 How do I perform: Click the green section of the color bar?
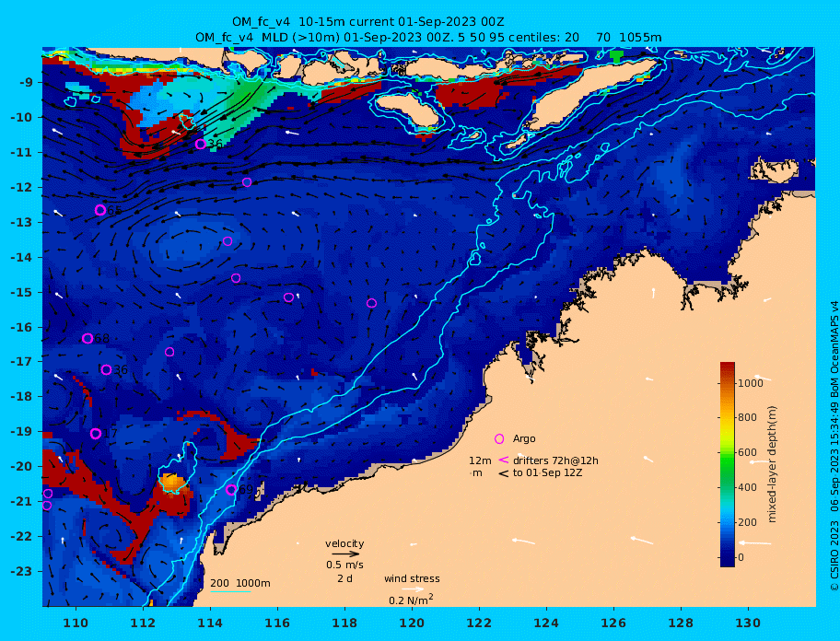(728, 472)
